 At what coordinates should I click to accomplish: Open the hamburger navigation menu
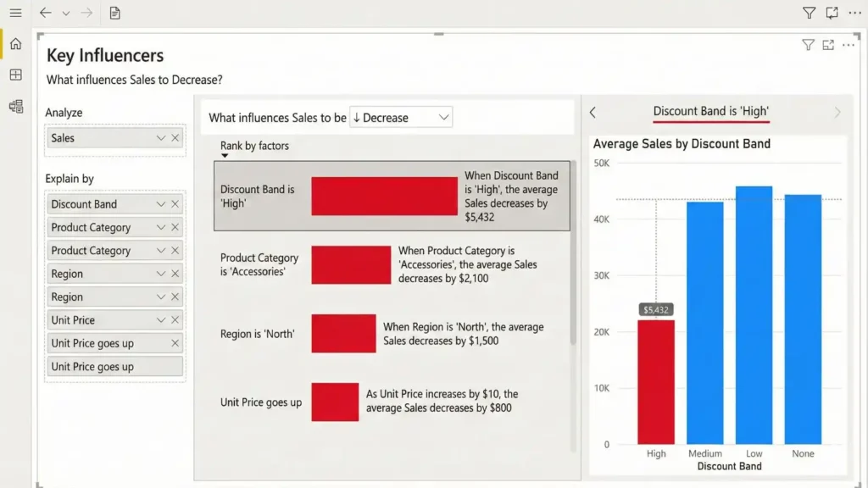click(x=15, y=13)
